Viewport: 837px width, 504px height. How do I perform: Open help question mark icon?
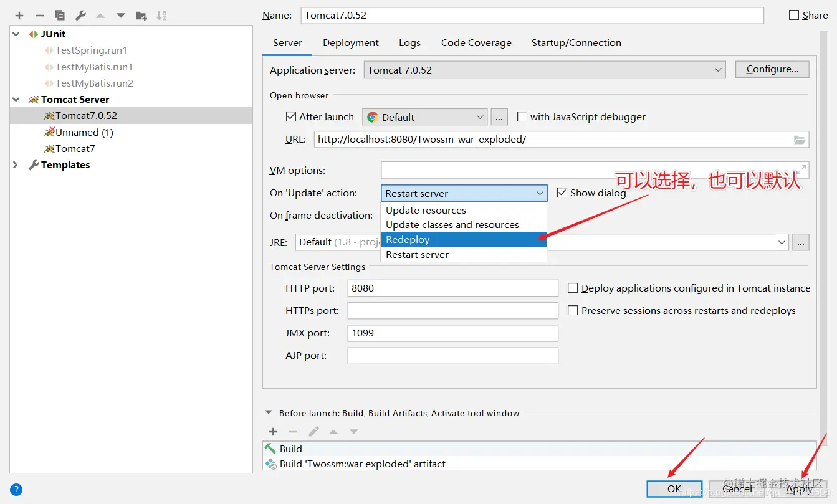click(x=16, y=490)
